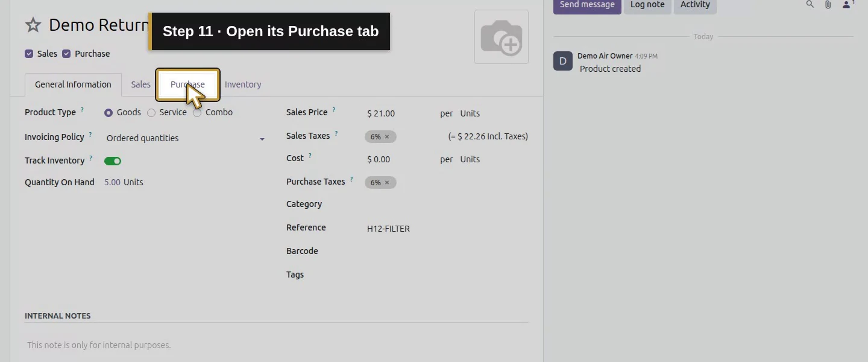Toggle the Track Inventory switch
868x362 pixels.
tap(113, 161)
